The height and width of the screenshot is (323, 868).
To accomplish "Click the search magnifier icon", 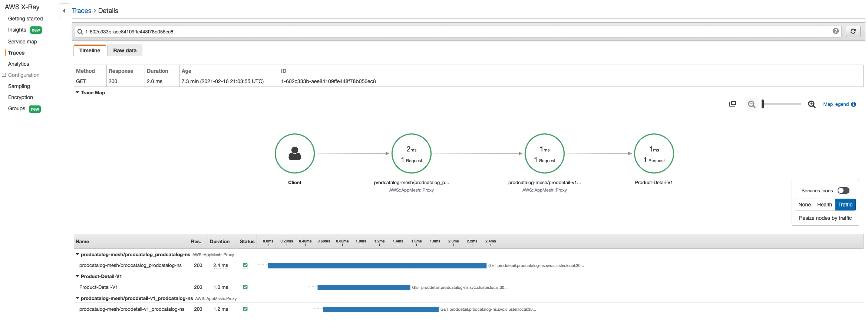I will pos(80,32).
